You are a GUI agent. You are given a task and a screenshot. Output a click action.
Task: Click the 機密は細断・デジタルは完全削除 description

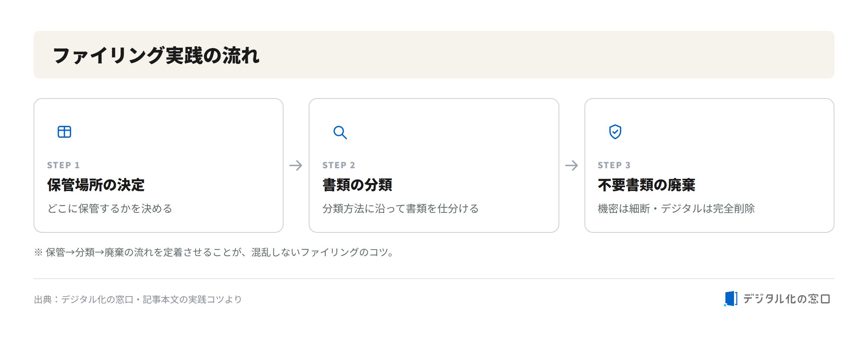coord(676,209)
